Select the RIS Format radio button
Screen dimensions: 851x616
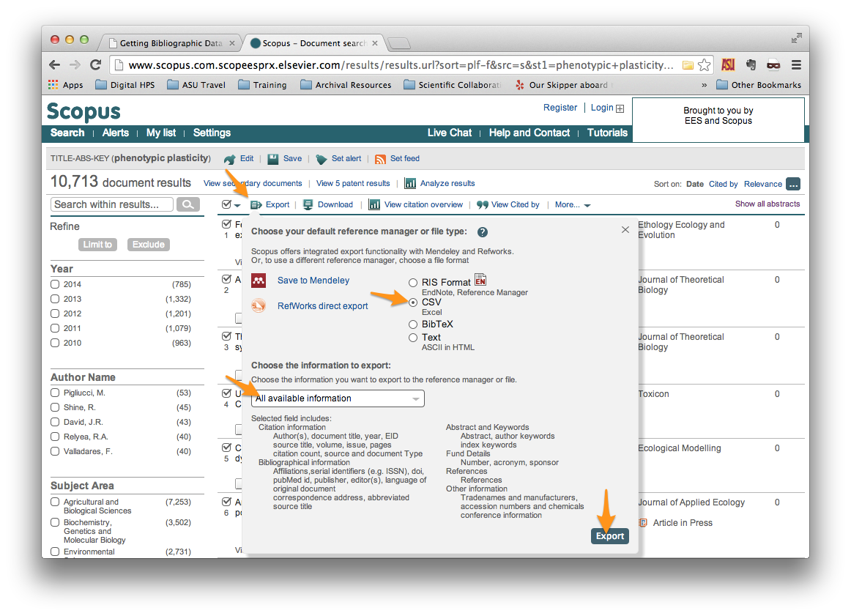tap(413, 283)
